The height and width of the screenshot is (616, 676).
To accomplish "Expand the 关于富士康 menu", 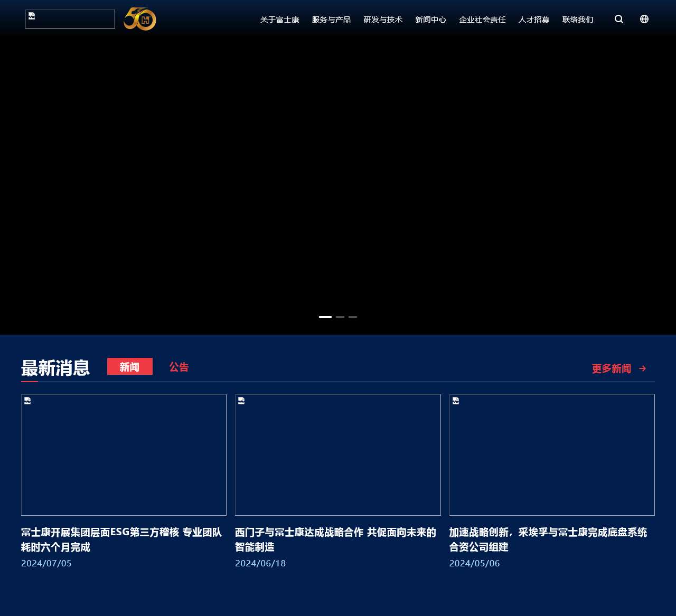I will pyautogui.click(x=279, y=20).
